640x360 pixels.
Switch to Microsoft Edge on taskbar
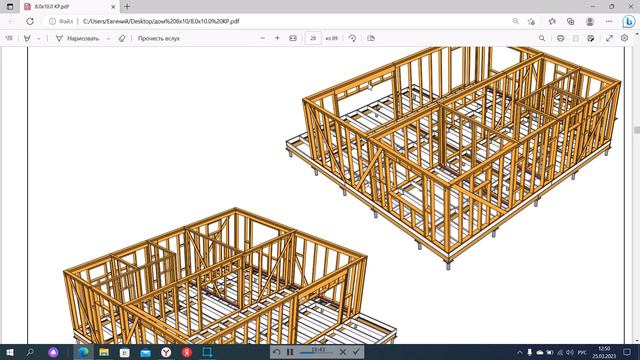[x=83, y=352]
